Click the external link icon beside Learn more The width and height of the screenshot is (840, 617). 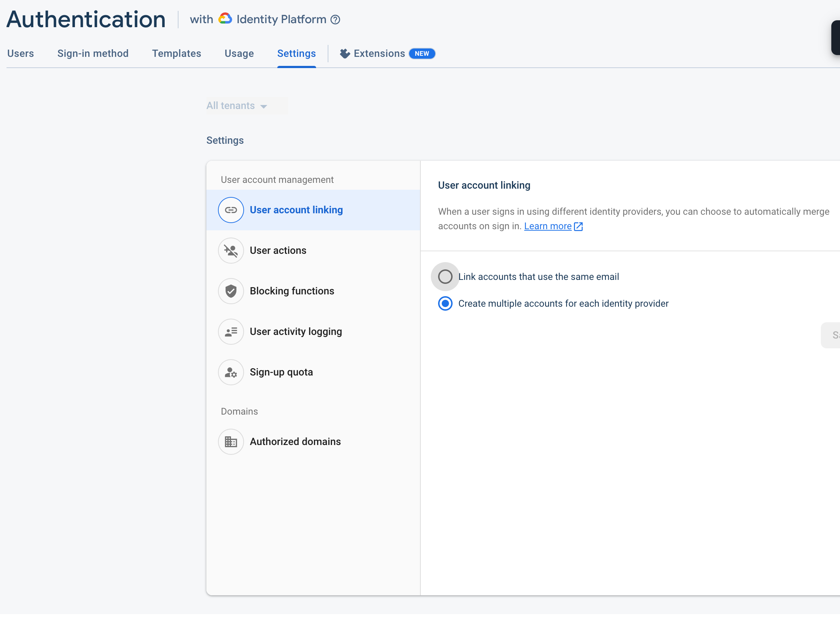(x=578, y=226)
